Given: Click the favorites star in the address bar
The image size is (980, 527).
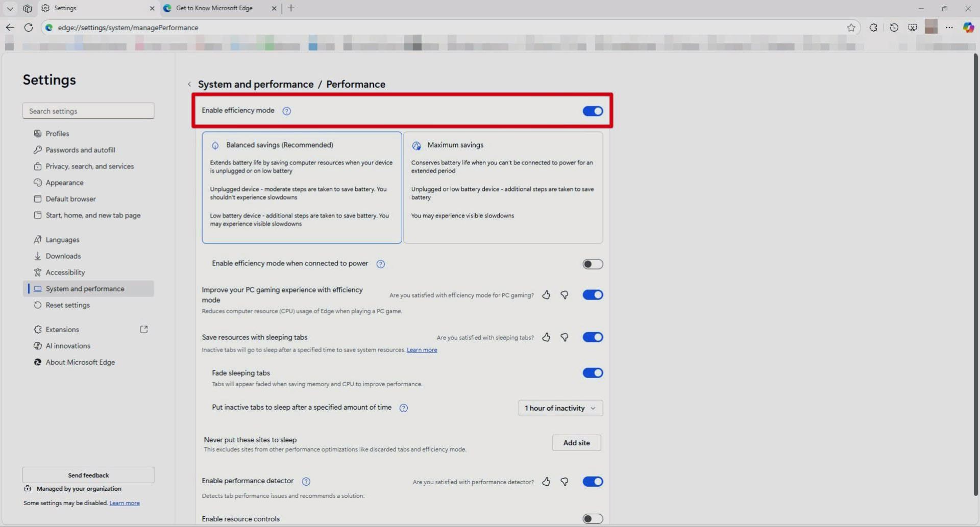Looking at the screenshot, I should 851,28.
